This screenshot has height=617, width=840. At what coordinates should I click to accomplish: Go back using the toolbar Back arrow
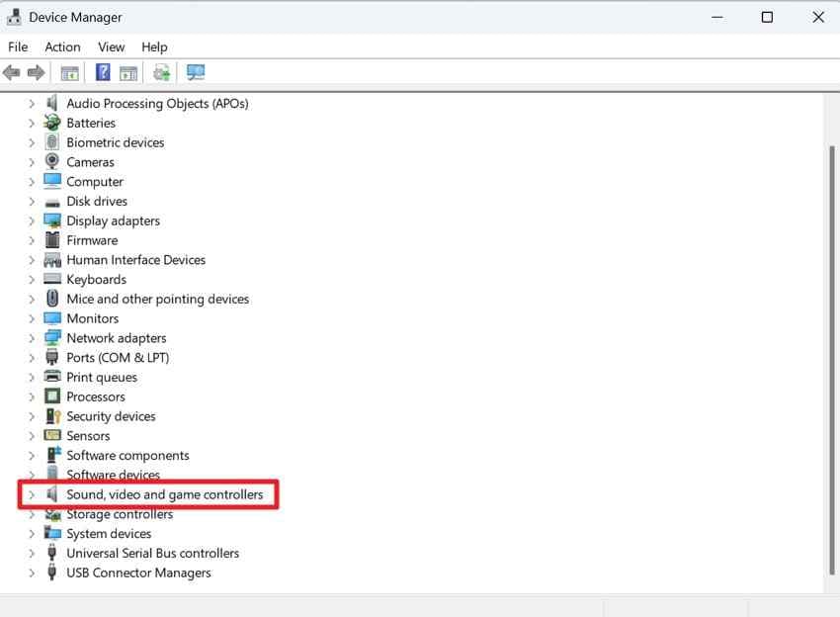[11, 72]
